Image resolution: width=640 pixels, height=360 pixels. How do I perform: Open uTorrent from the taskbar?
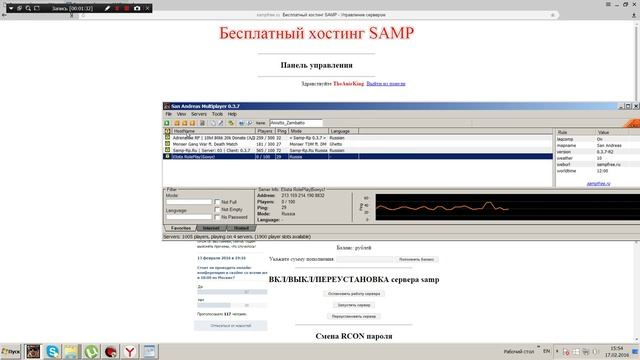pyautogui.click(x=91, y=351)
